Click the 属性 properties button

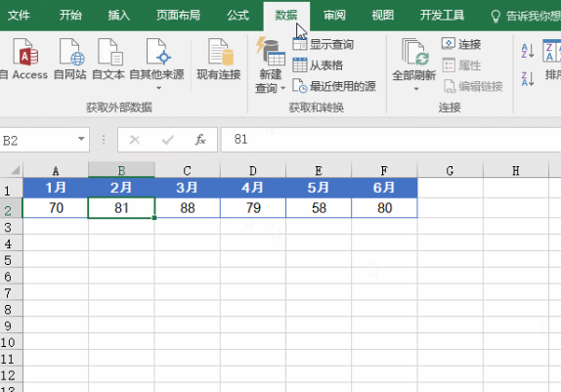461,65
